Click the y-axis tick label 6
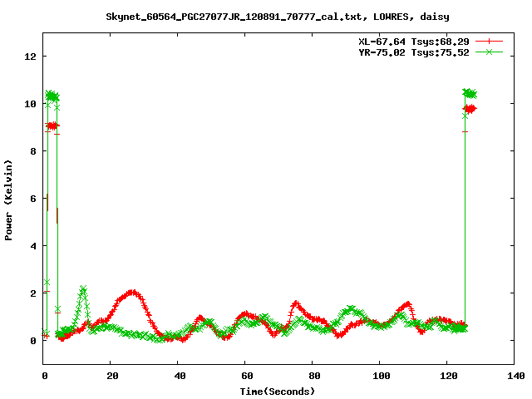Image resolution: width=532 pixels, height=399 pixels. [x=33, y=199]
